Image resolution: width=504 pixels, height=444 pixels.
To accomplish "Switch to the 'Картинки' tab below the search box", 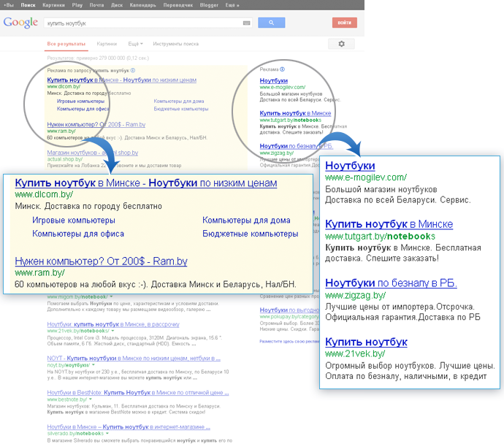I will (x=107, y=44).
